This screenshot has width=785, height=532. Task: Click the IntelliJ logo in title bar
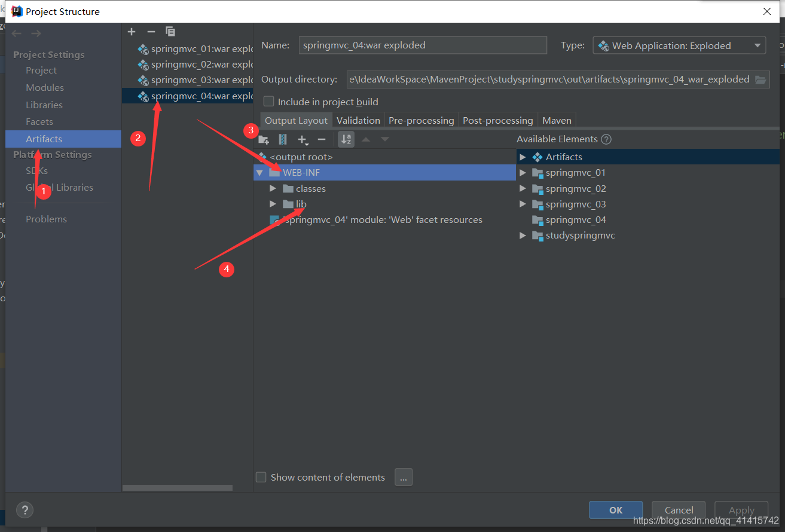coord(17,11)
